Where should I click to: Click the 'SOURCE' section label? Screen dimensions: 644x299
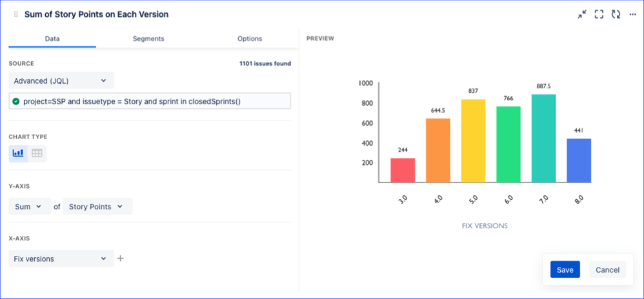click(21, 64)
